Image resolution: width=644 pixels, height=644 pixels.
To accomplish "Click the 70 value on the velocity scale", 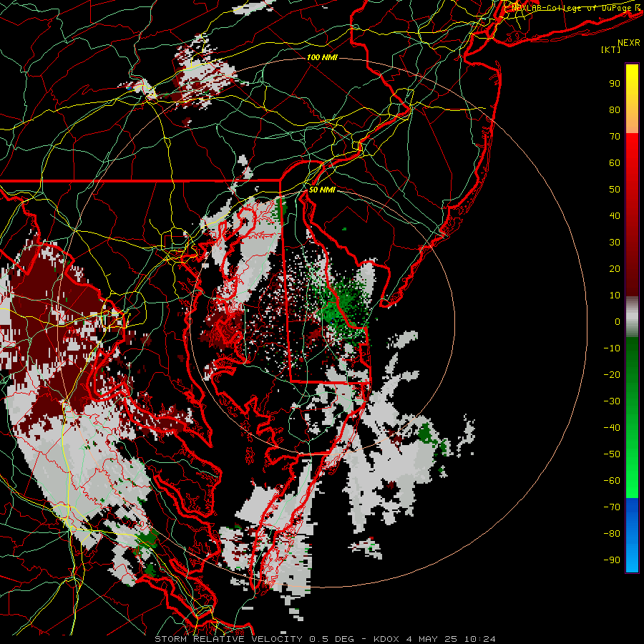I will click(615, 137).
